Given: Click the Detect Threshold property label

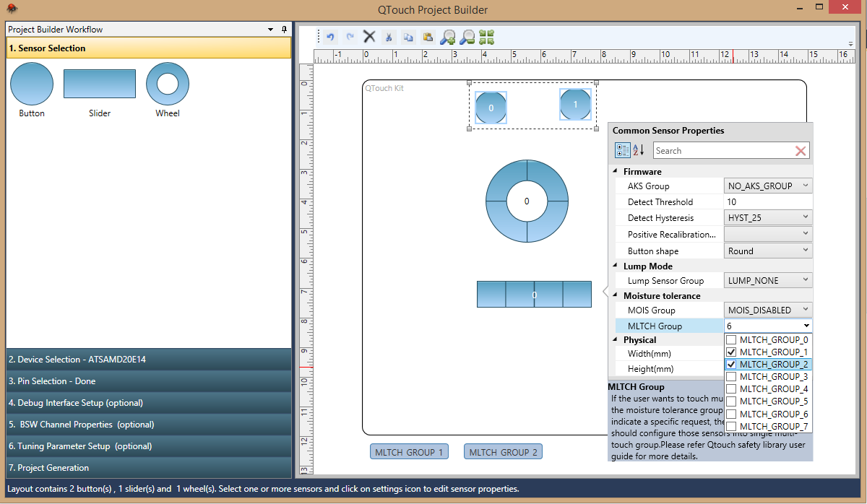Looking at the screenshot, I should [x=660, y=202].
